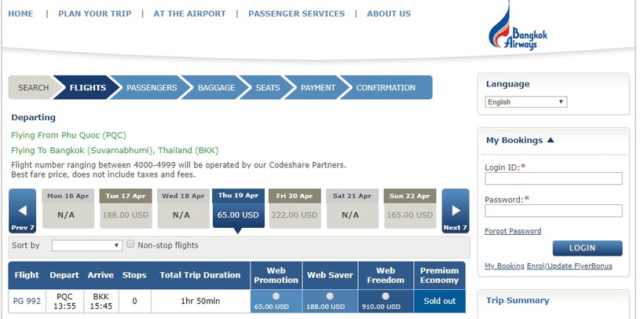Open Enrol/Update FlyerBonus link

tap(567, 266)
